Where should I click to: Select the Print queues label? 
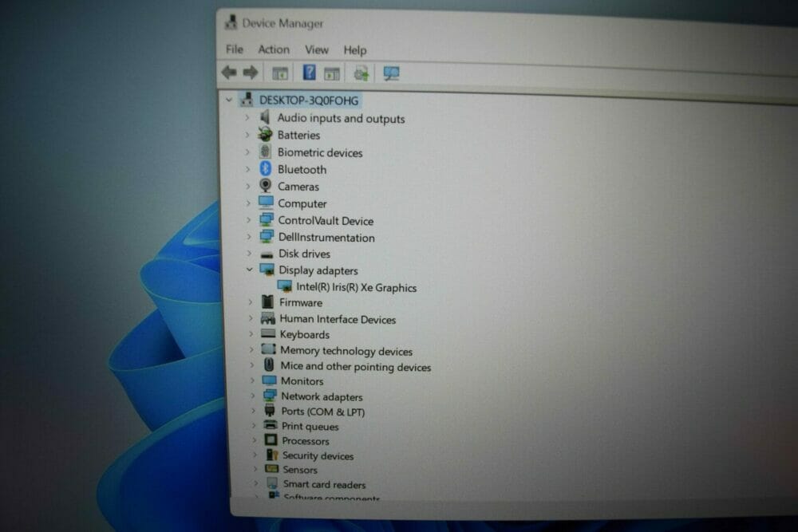(310, 426)
